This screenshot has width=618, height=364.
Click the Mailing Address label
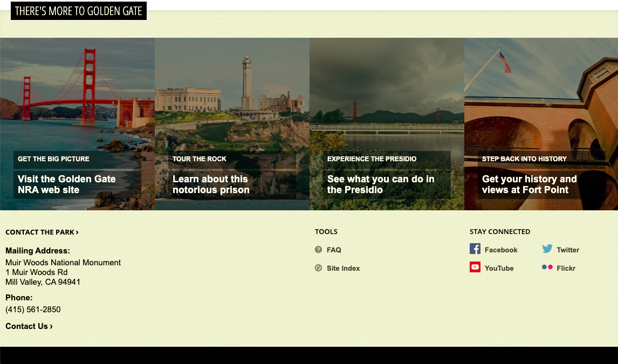38,251
